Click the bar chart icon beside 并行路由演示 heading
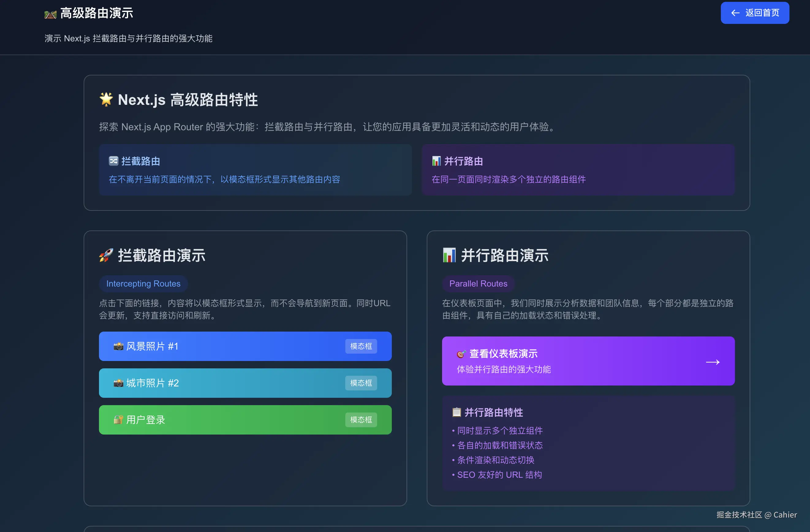Image resolution: width=810 pixels, height=532 pixels. [449, 255]
